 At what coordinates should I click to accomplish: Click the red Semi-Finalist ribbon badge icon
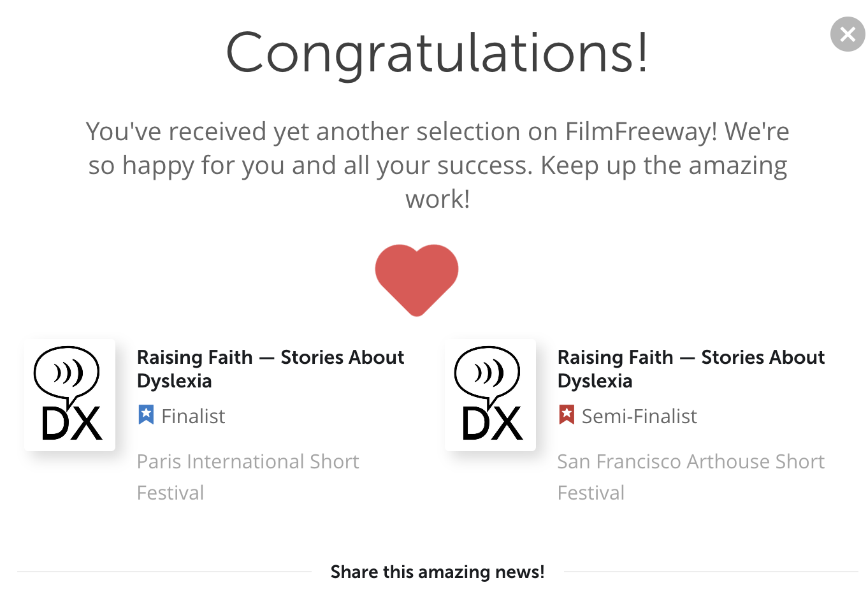[567, 415]
